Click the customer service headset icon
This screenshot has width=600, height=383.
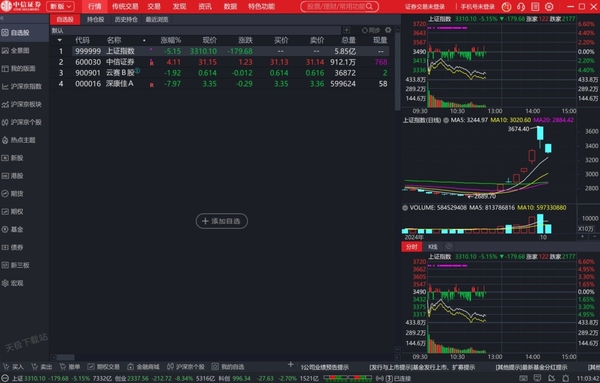point(521,7)
